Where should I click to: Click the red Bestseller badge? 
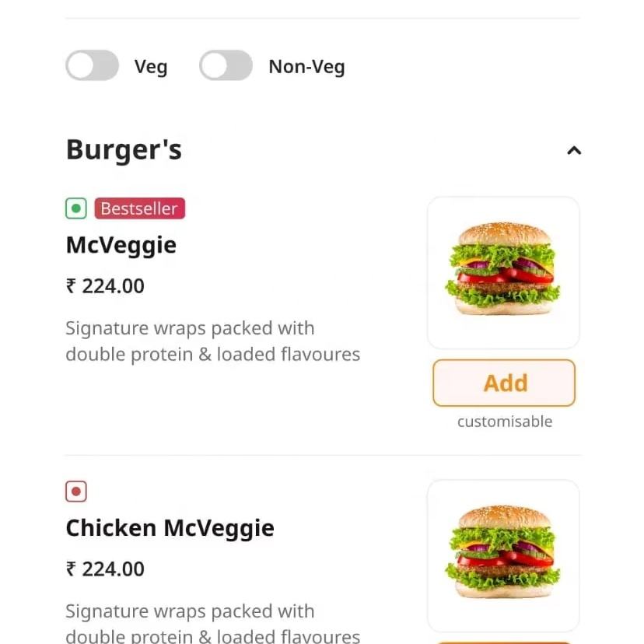[140, 208]
